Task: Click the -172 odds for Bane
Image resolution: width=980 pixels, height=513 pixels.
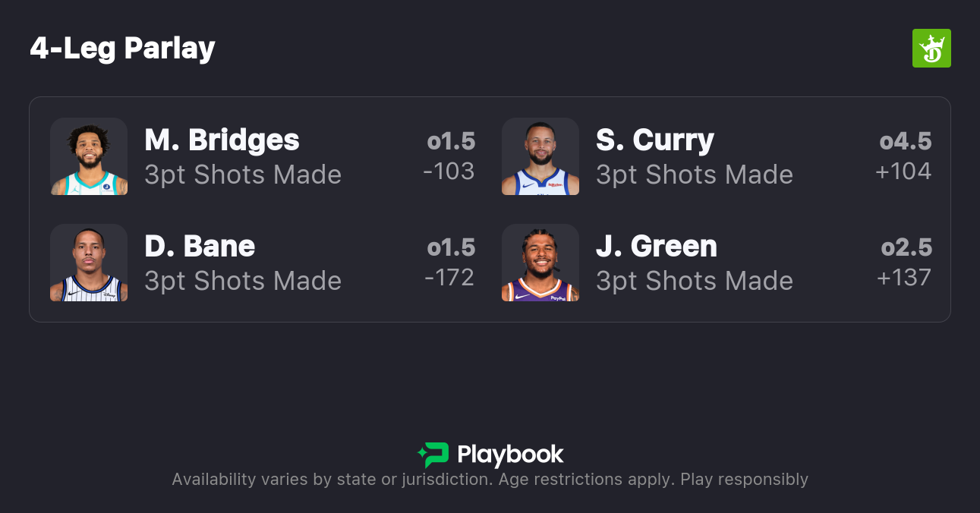Action: [x=449, y=278]
